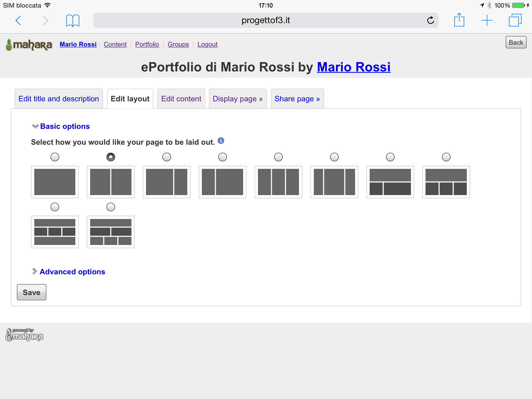Collapse the Basic options section
This screenshot has width=532, height=399.
click(61, 126)
